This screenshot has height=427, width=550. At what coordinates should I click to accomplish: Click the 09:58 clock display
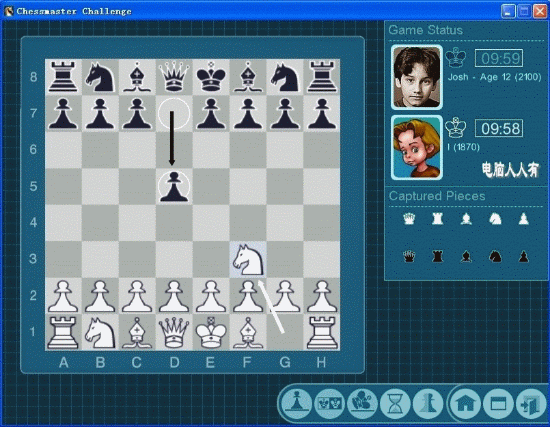(x=499, y=128)
